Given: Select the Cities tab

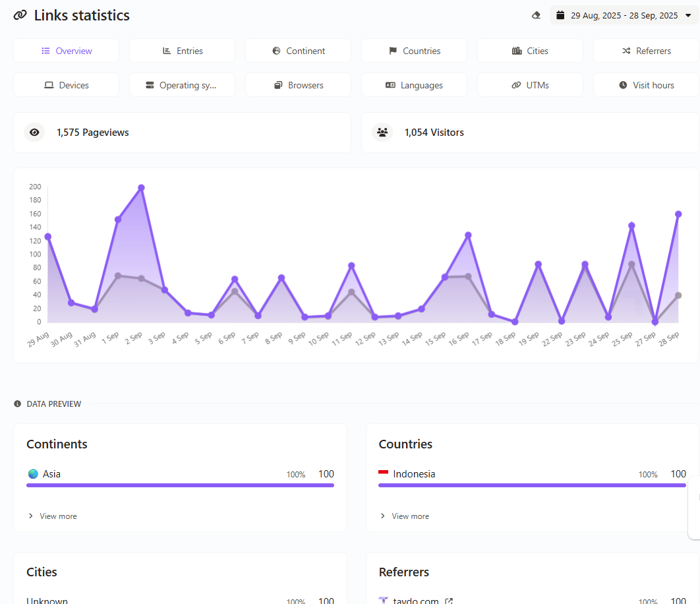Looking at the screenshot, I should (x=530, y=51).
